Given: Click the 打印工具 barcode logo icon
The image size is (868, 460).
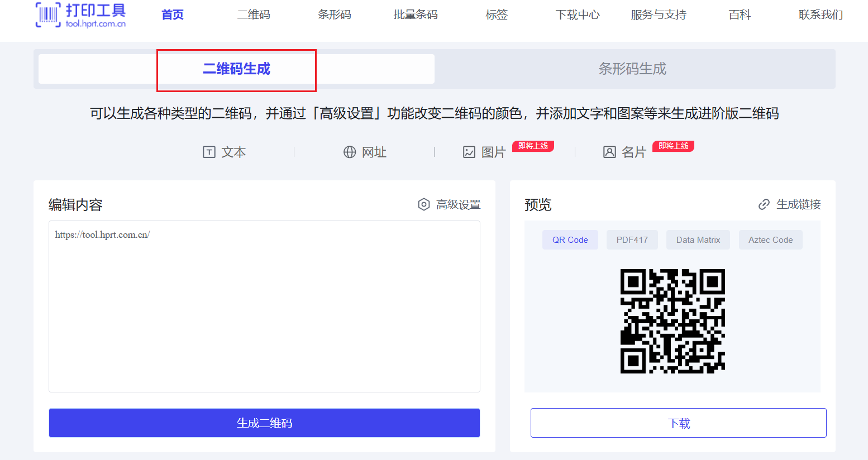Looking at the screenshot, I should [48, 15].
